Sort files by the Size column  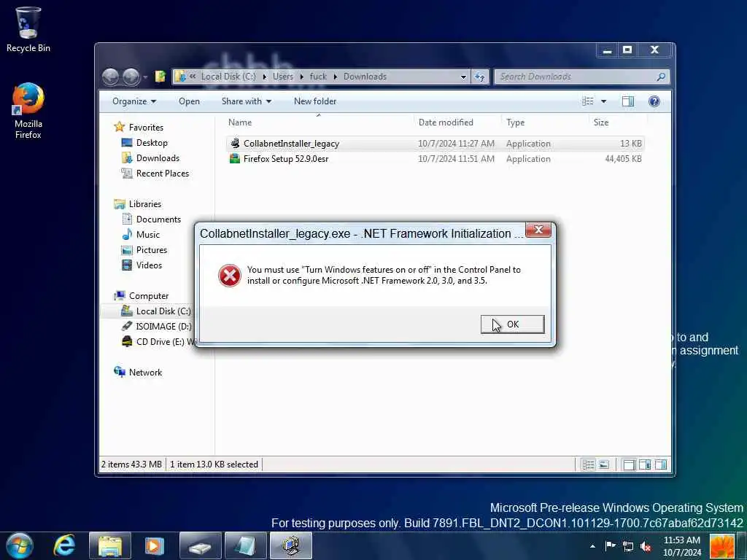pyautogui.click(x=601, y=122)
